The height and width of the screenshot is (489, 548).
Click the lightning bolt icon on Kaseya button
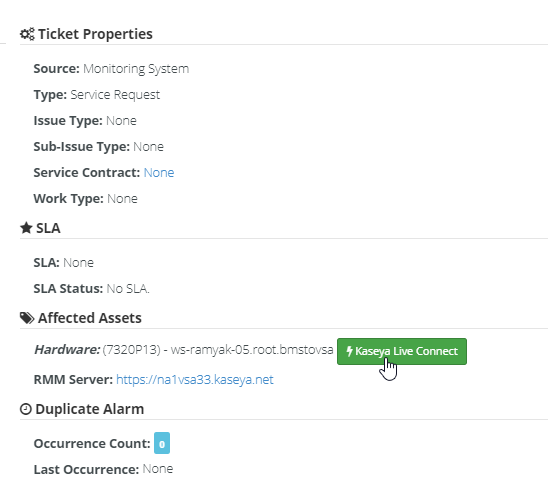(349, 351)
